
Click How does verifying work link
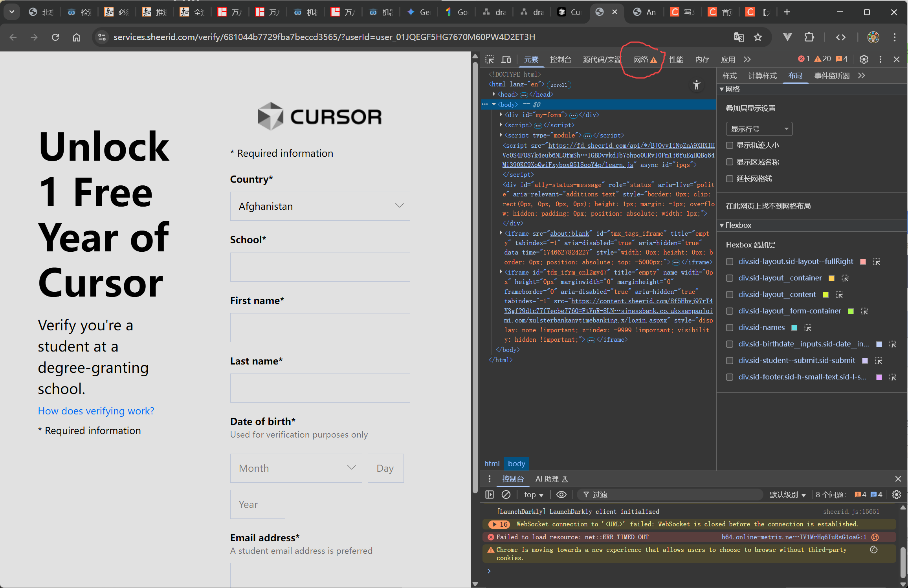(96, 411)
